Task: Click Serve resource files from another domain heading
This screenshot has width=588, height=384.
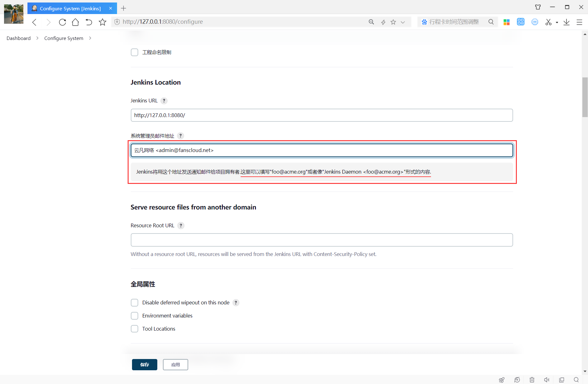Action: coord(193,207)
